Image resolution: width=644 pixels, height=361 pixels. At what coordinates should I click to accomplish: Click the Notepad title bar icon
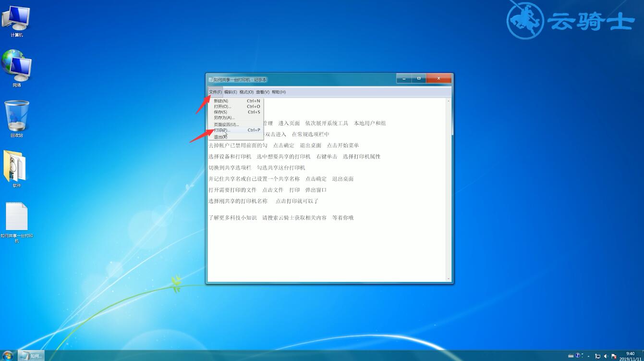(x=210, y=79)
